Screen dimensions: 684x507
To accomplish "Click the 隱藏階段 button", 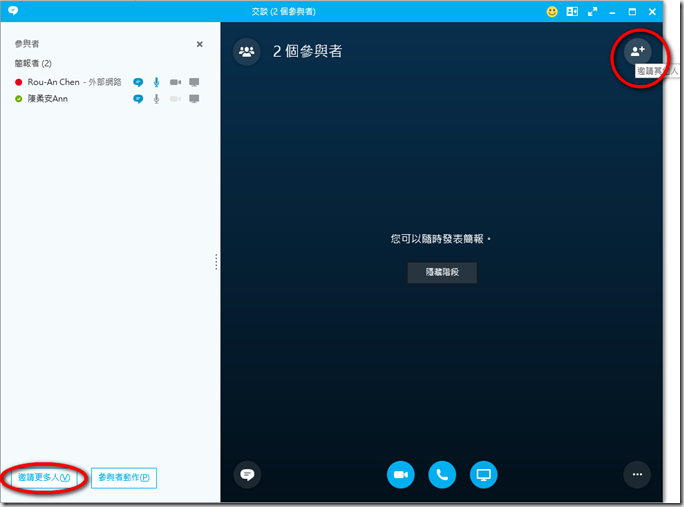I will (442, 273).
